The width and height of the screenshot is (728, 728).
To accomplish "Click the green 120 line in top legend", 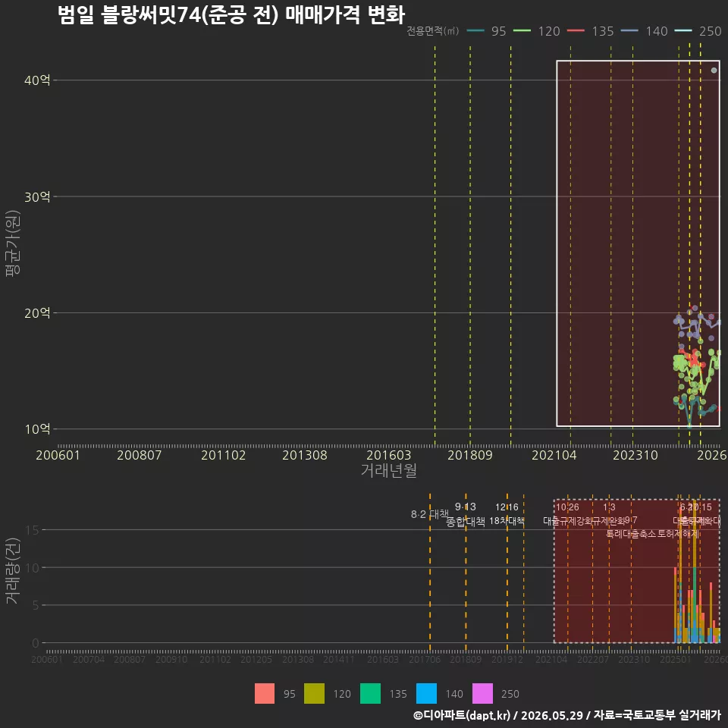I will 522,31.
